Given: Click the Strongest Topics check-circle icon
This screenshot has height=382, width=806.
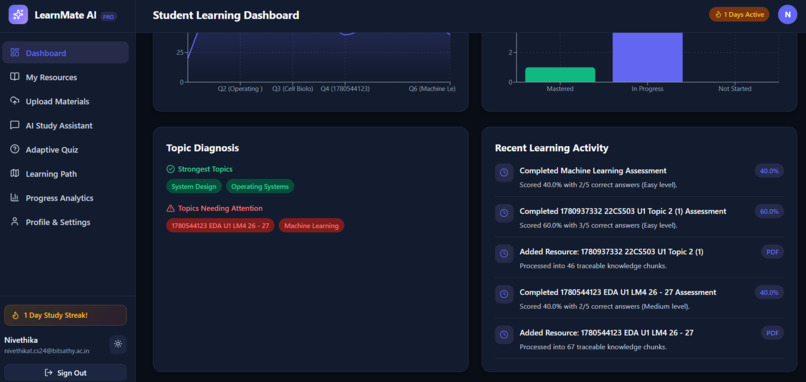Looking at the screenshot, I should (171, 169).
